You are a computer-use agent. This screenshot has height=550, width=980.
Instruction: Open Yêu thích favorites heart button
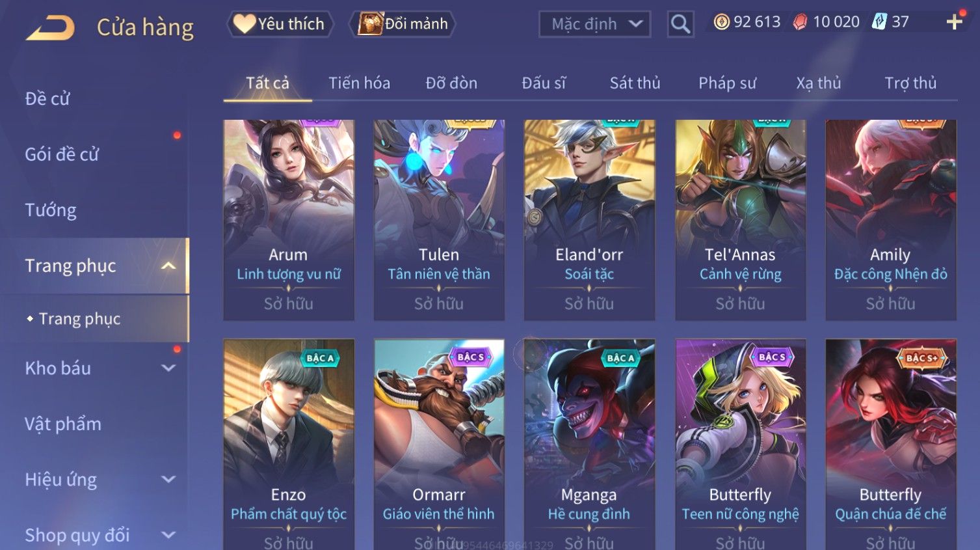click(x=280, y=24)
